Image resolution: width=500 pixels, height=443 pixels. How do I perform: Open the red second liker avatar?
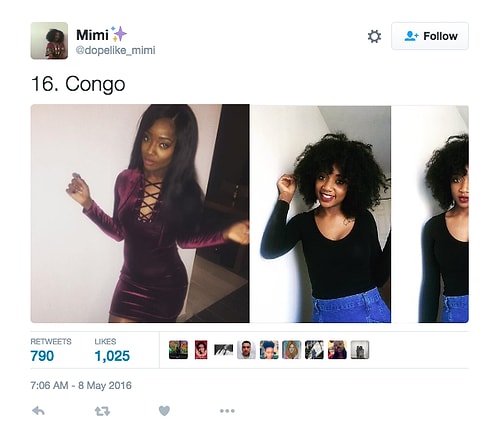[201, 350]
